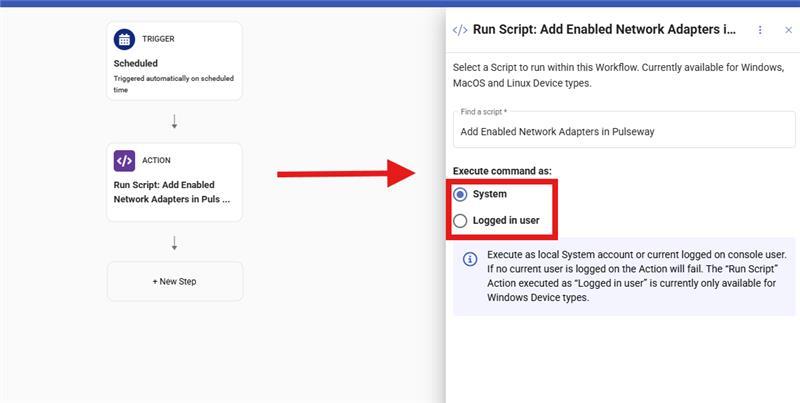The height and width of the screenshot is (403, 800).
Task: Click the down arrow above the New Step button
Action: tap(175, 243)
